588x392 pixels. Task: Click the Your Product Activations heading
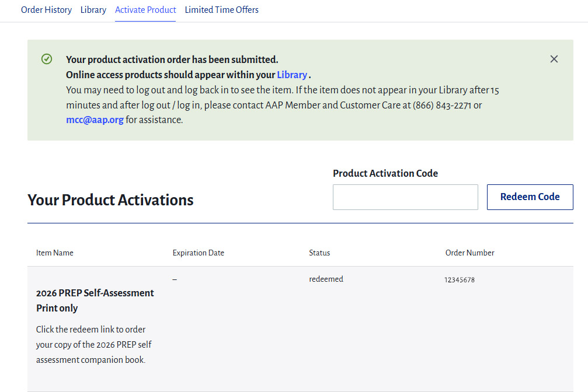[110, 200]
